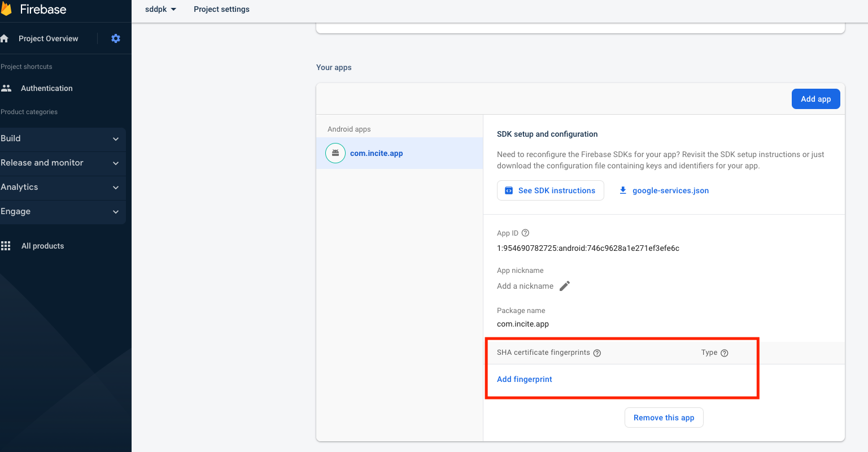The width and height of the screenshot is (868, 452).
Task: Expand the Engage category
Action: (x=62, y=212)
